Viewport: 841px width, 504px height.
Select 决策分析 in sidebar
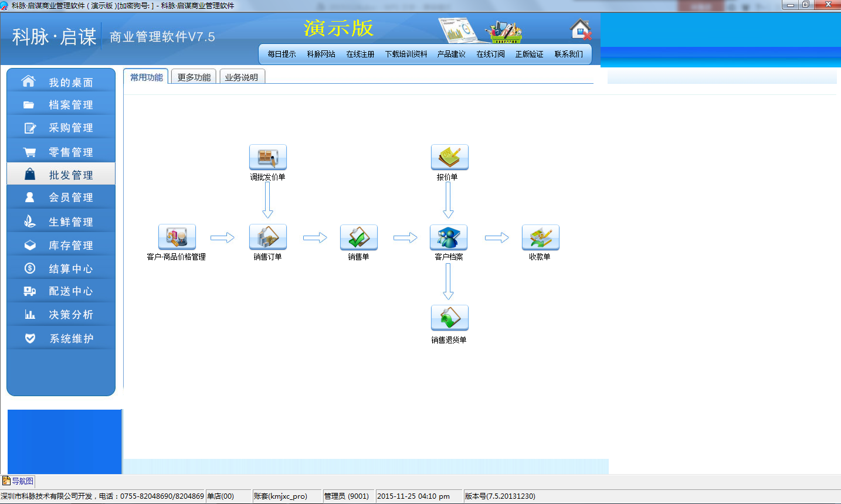click(61, 315)
